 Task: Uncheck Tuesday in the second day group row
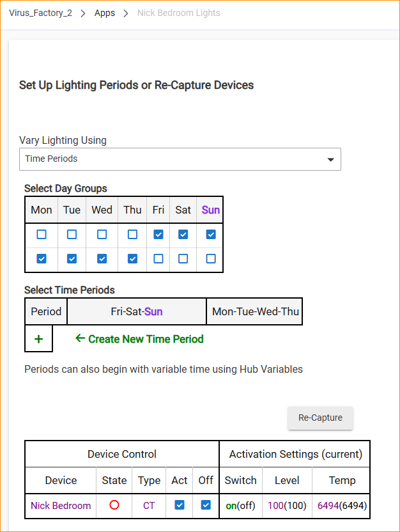72,259
